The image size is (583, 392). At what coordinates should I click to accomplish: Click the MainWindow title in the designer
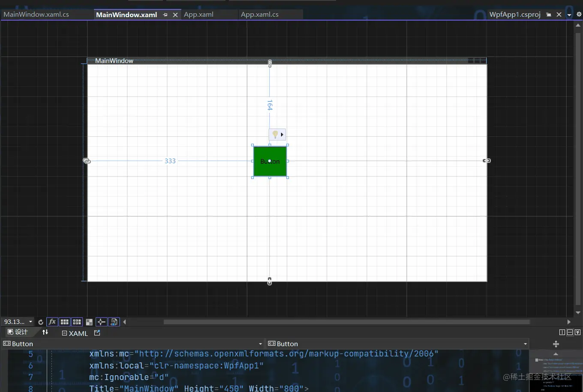pyautogui.click(x=114, y=61)
